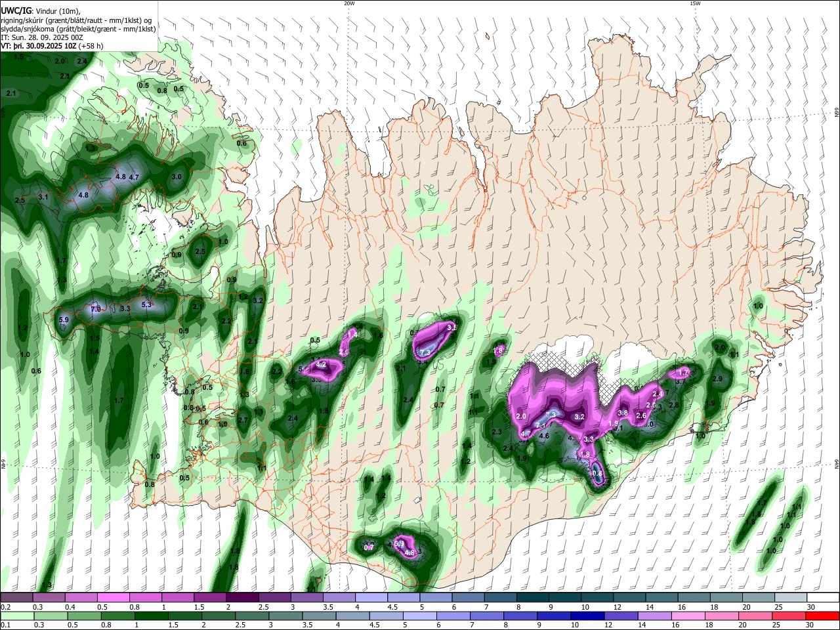Pick rain legend swatch between 18 and 20
Screen dimensions: 840x630
click(723, 616)
